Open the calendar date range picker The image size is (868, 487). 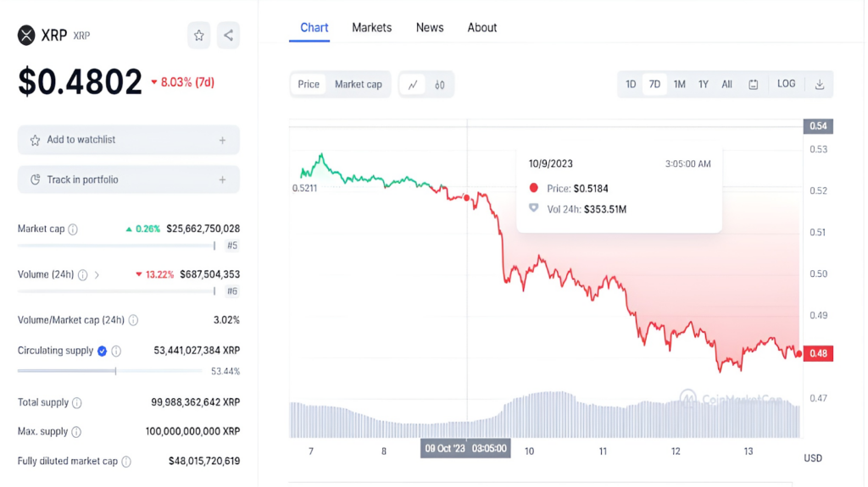pyautogui.click(x=754, y=85)
